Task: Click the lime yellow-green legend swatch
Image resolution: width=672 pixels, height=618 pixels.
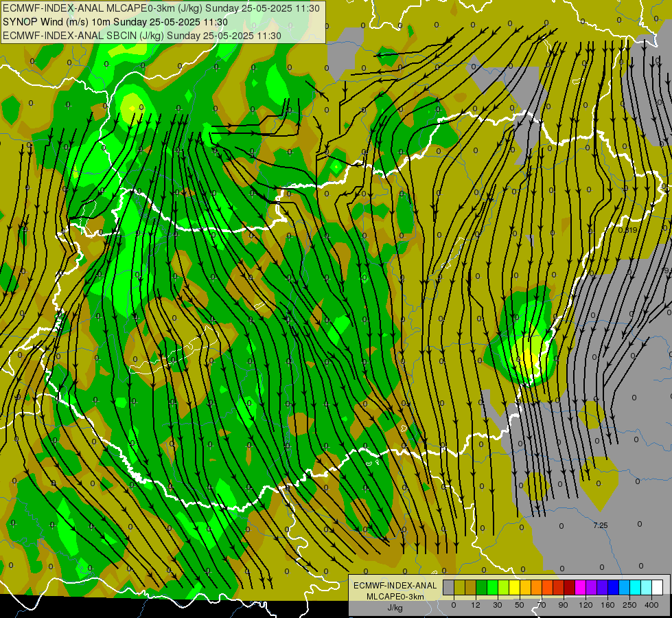Action: coord(504,588)
